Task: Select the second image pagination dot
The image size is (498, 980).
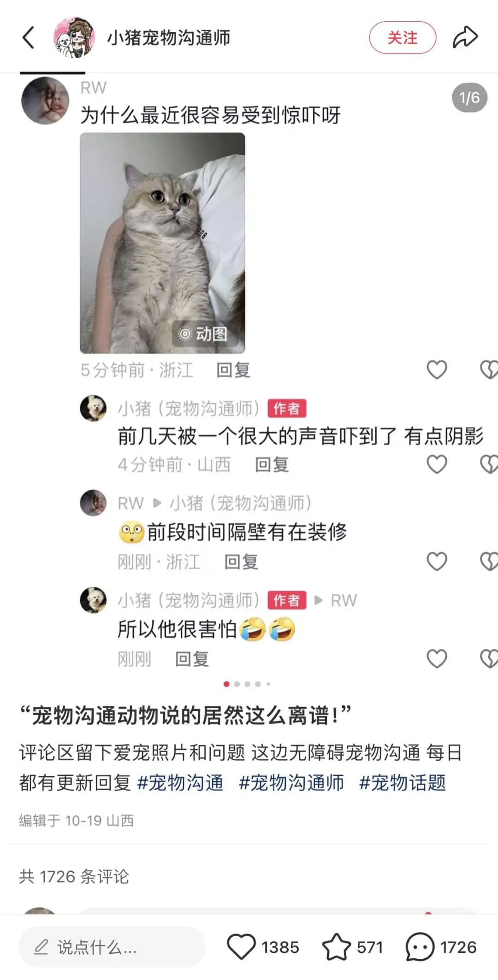Action: pos(237,684)
